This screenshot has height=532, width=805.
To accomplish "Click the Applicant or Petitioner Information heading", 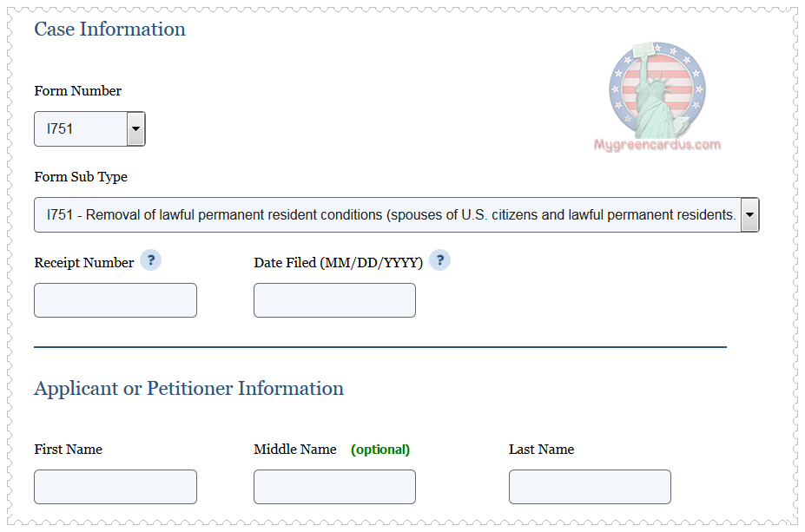I will tap(188, 389).
